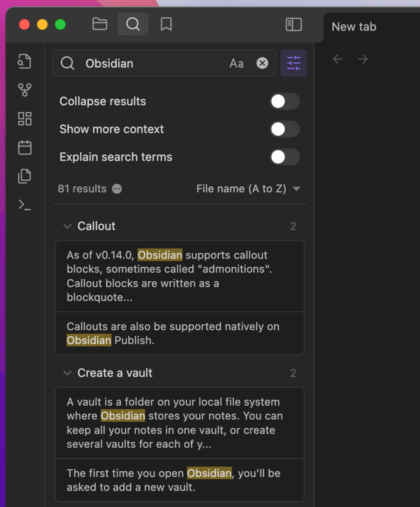This screenshot has width=420, height=507.
Task: Enable Explain search terms switch
Action: click(x=285, y=157)
